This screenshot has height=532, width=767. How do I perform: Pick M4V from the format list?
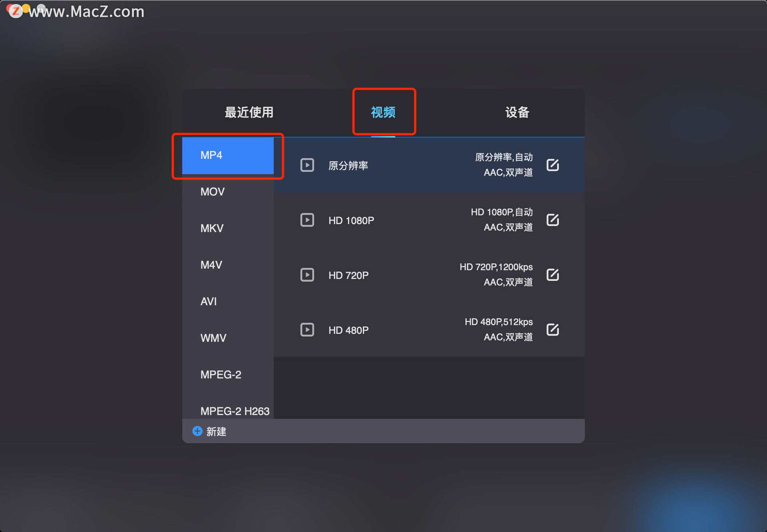(x=228, y=265)
